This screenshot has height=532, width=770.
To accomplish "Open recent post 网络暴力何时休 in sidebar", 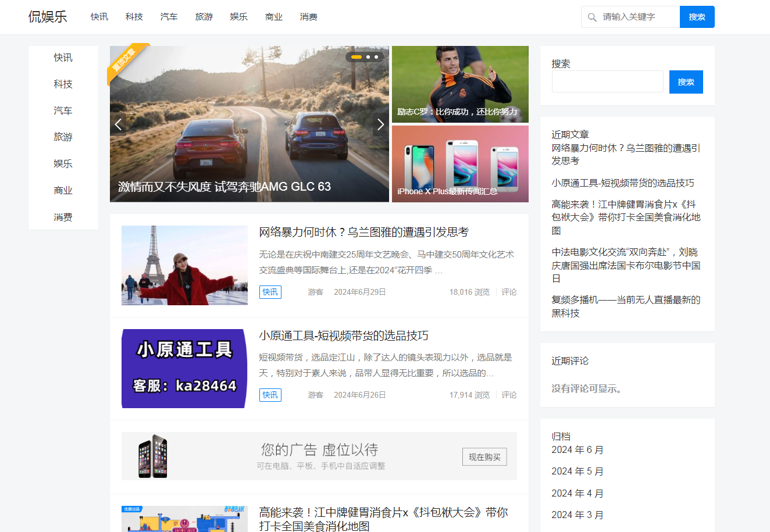I will [x=626, y=154].
